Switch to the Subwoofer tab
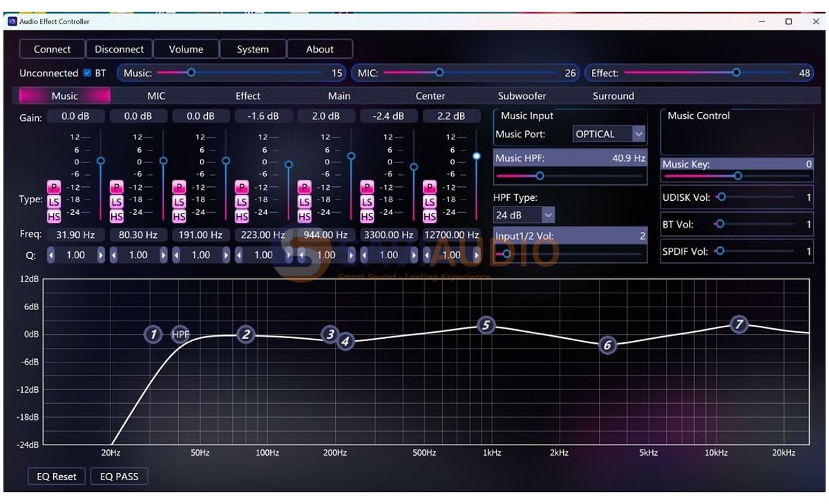This screenshot has width=829, height=504. pyautogui.click(x=522, y=96)
